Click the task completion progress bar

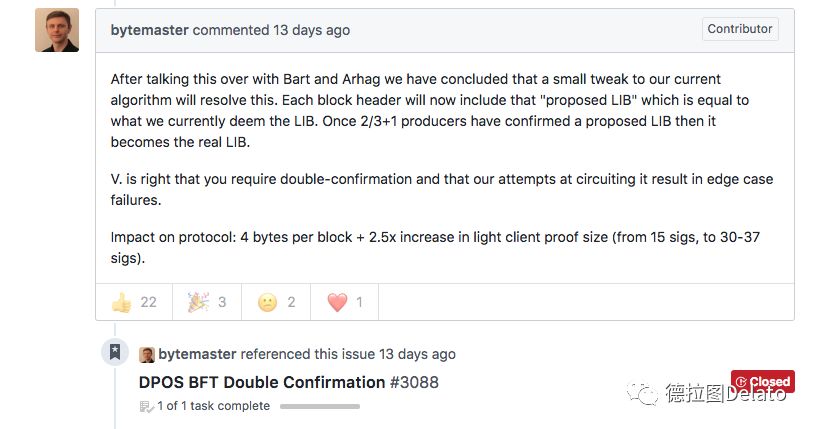(320, 406)
